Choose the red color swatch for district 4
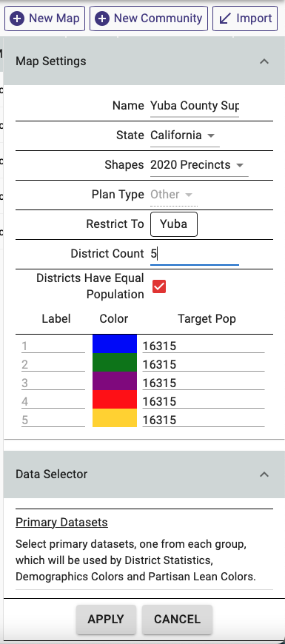This screenshot has height=644, width=285. pyautogui.click(x=115, y=399)
